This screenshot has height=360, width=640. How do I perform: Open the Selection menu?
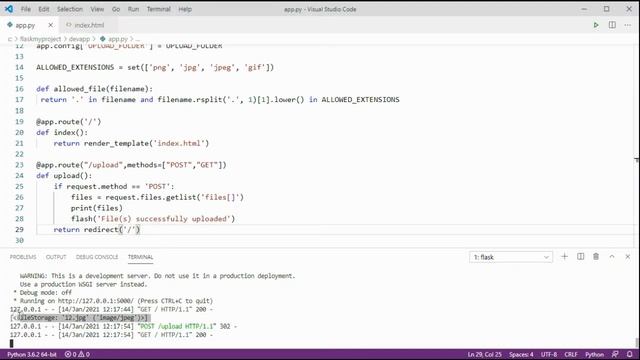pos(70,9)
